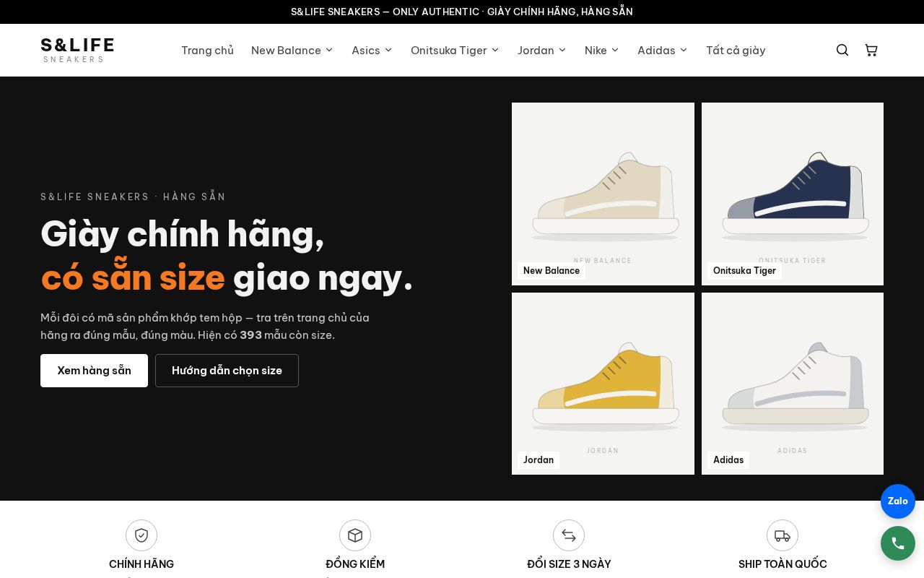
Task: Click the shield icon above Chính Hãng
Action: point(141,535)
